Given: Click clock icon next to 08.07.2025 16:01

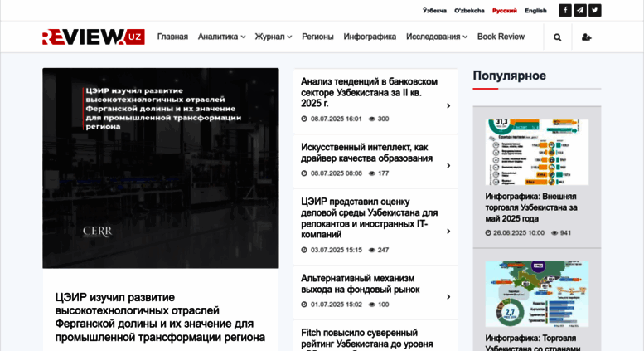Looking at the screenshot, I should point(304,119).
